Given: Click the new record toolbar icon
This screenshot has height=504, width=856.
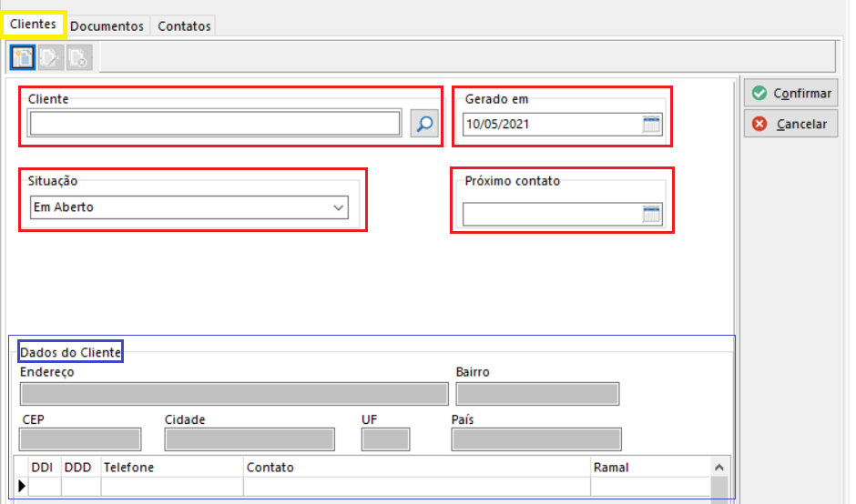Looking at the screenshot, I should tap(23, 57).
